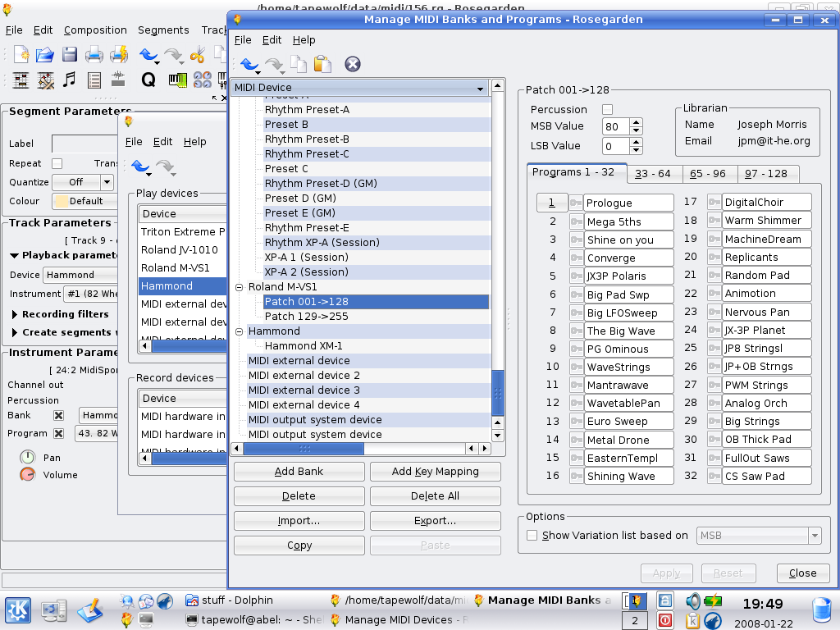
Task: Click the Volume knob in Instrument Parameters
Action: coord(27,475)
